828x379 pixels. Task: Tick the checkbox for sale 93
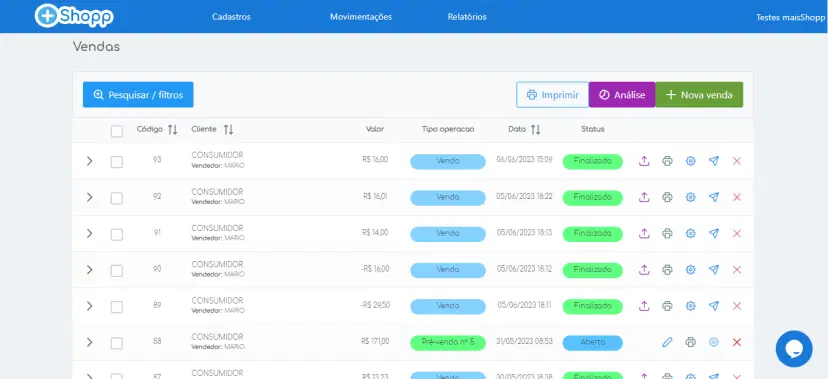[x=117, y=162]
